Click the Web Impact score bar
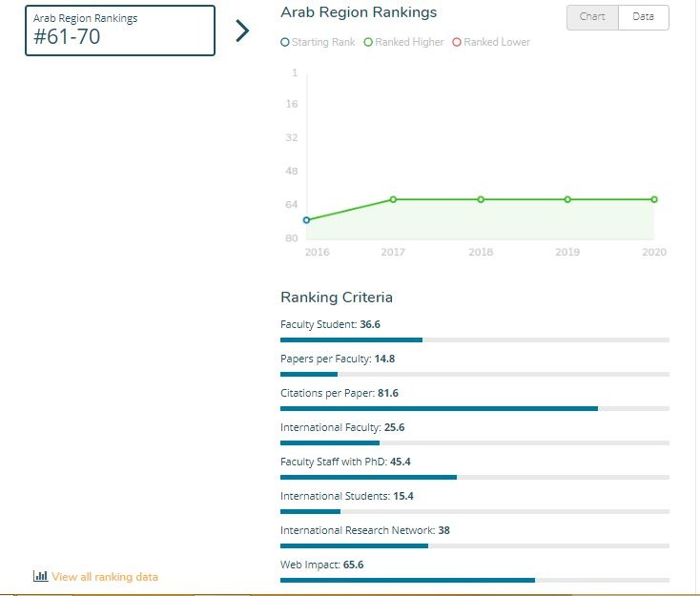 click(474, 580)
